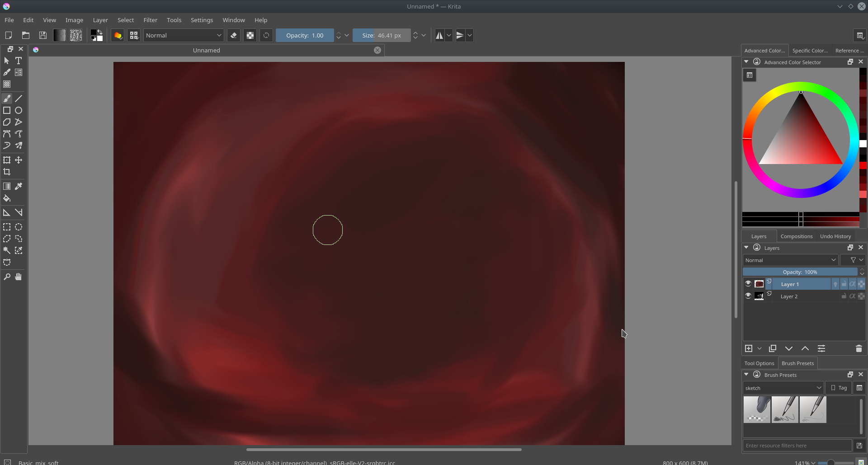Open the Settings menu

click(202, 20)
